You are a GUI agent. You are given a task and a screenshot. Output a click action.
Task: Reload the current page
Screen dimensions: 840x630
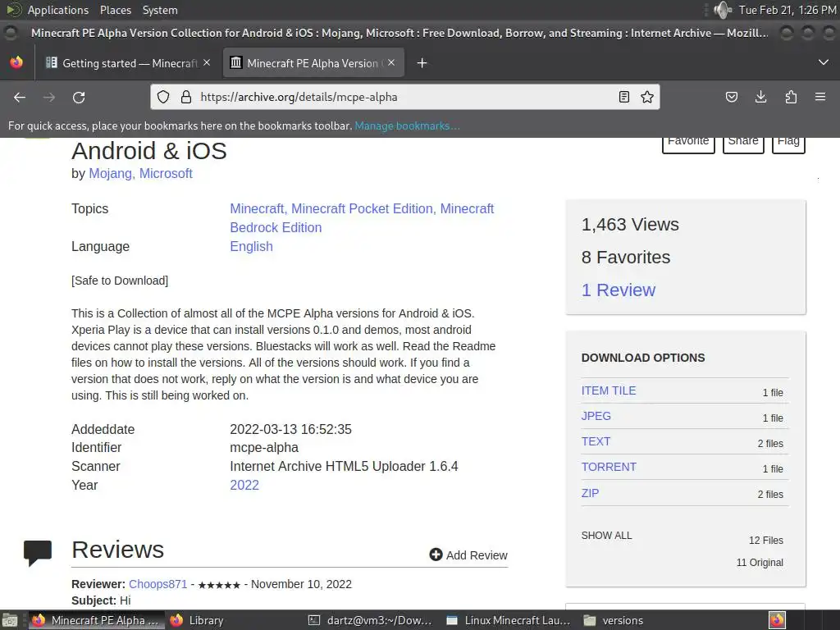(79, 97)
